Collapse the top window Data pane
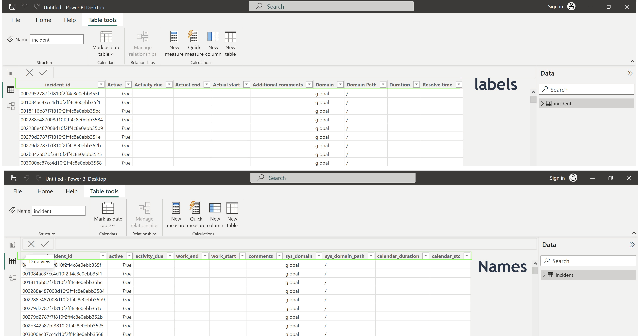This screenshot has width=644, height=336. coord(630,73)
